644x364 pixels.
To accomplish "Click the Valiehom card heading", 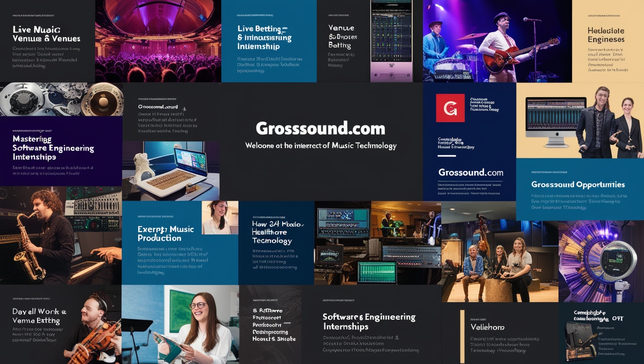I will click(487, 327).
